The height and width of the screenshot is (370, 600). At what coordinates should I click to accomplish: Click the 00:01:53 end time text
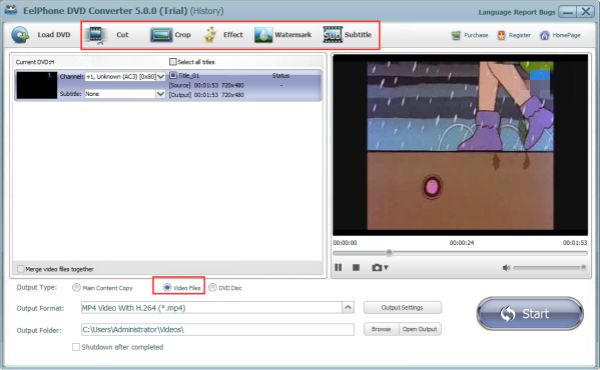[575, 243]
